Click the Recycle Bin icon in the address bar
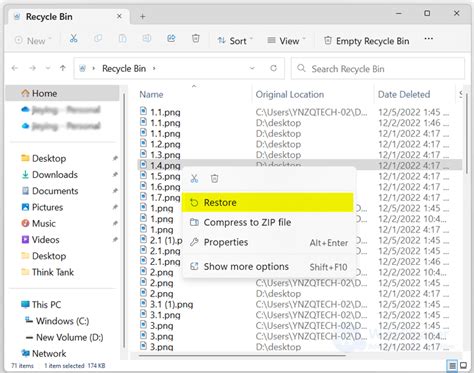The height and width of the screenshot is (373, 474). pyautogui.click(x=83, y=69)
